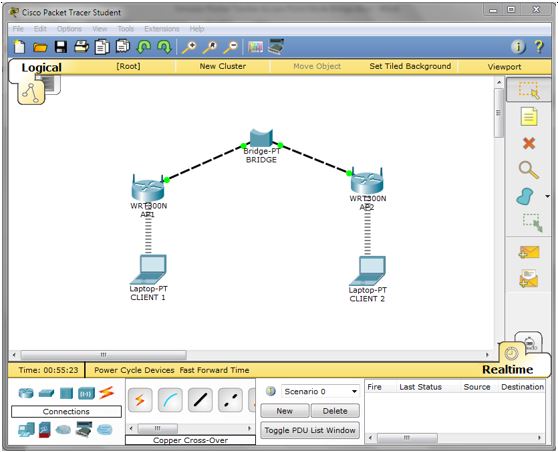The width and height of the screenshot is (558, 452).
Task: Select Connections lightning category
Action: pos(107,393)
